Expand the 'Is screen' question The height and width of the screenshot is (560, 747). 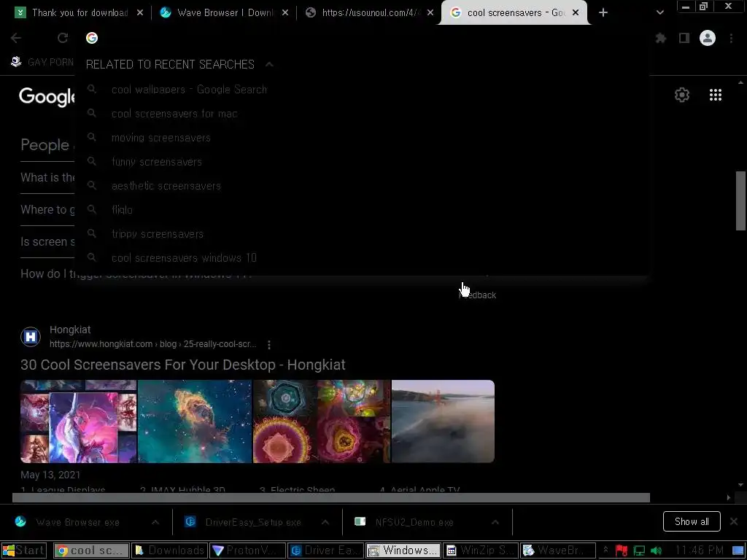(47, 242)
